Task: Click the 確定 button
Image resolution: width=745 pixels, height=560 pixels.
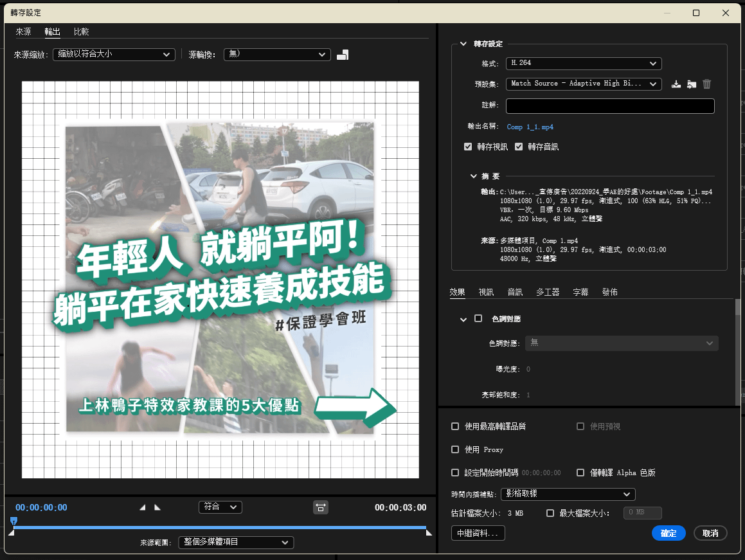Action: click(x=669, y=533)
